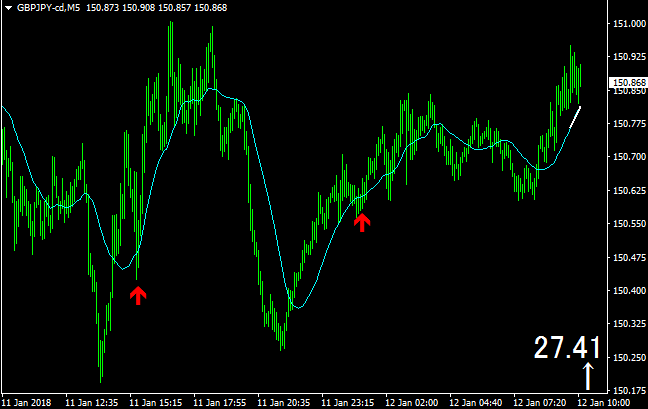Click the 11 Jan 2018 time label

coord(26,402)
